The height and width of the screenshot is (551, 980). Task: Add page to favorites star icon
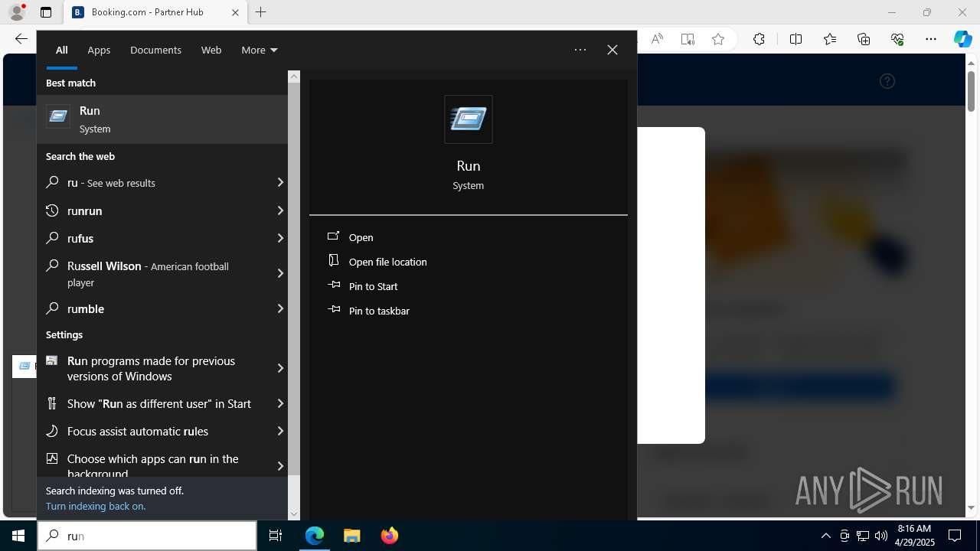click(718, 39)
